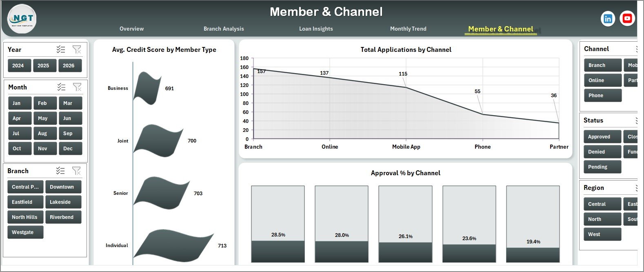644x272 pixels.
Task: Filter by Lakeside branch
Action: (x=63, y=202)
